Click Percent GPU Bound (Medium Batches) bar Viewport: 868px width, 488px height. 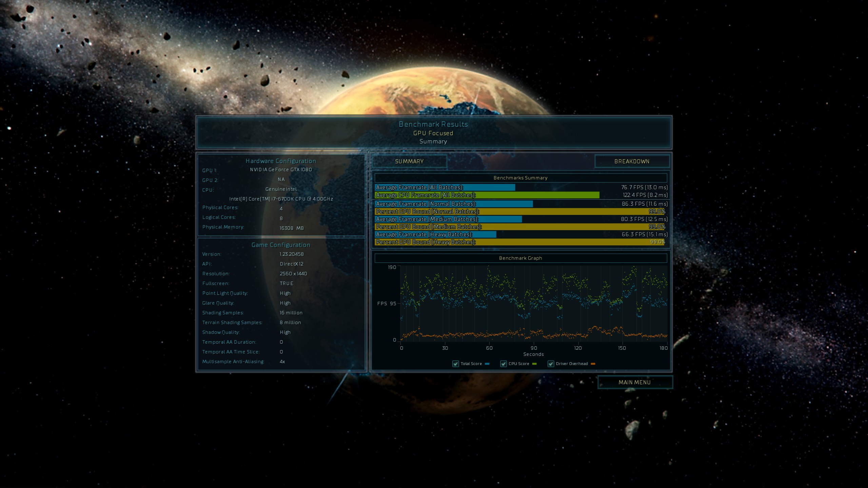point(519,227)
